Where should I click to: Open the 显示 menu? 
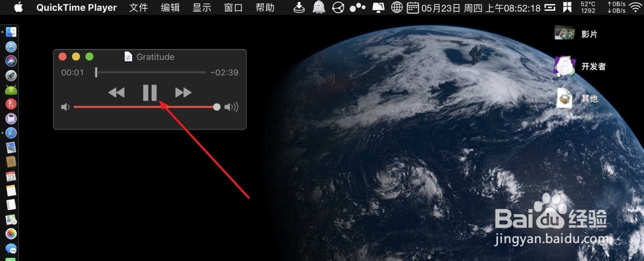tap(202, 7)
